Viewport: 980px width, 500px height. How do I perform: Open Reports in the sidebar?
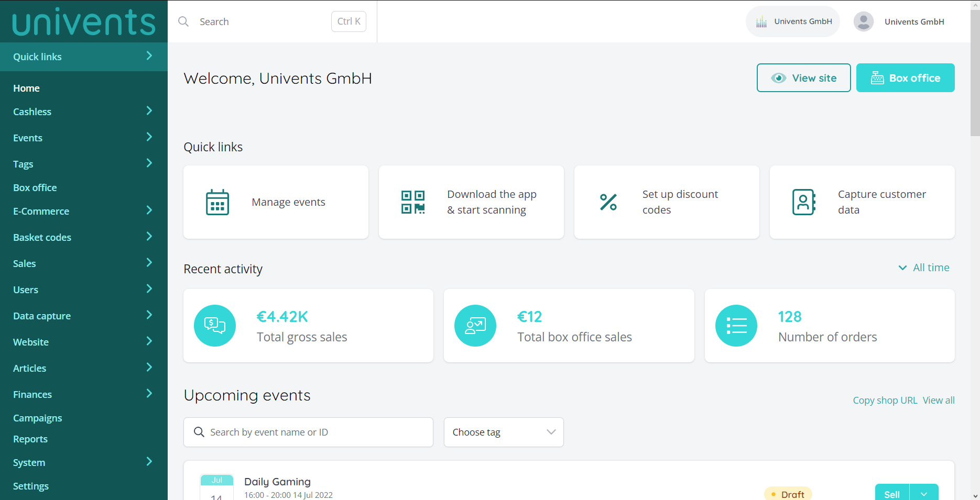pyautogui.click(x=30, y=439)
